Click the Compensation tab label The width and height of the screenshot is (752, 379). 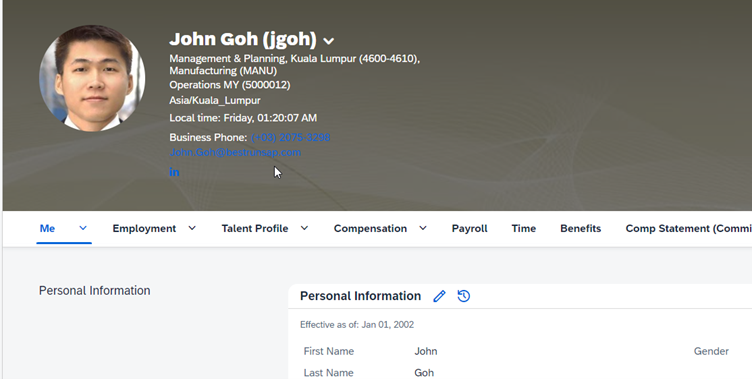click(x=370, y=228)
